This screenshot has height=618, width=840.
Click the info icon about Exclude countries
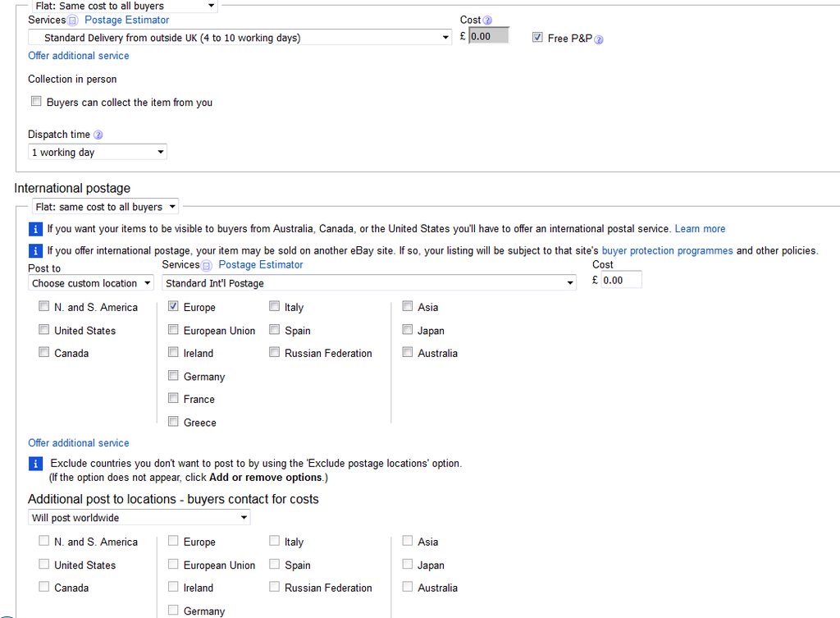35,464
